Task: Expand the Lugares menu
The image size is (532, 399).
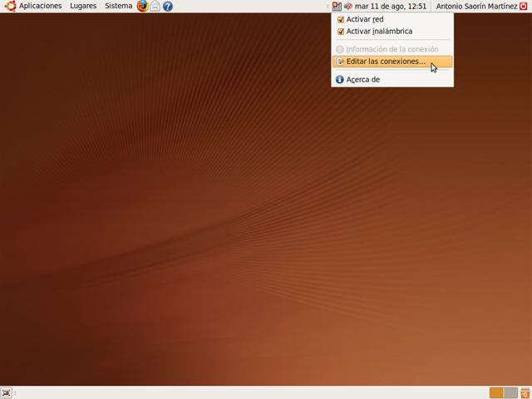Action: tap(83, 6)
